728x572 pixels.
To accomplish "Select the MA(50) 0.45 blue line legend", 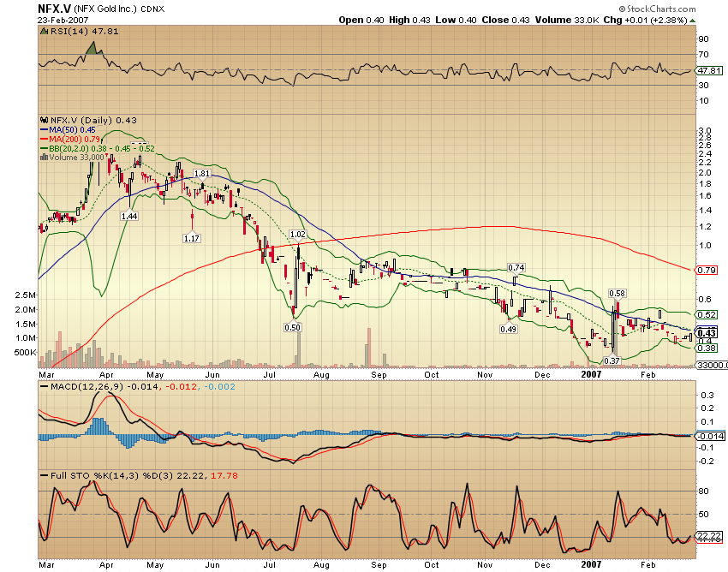I will coord(69,131).
